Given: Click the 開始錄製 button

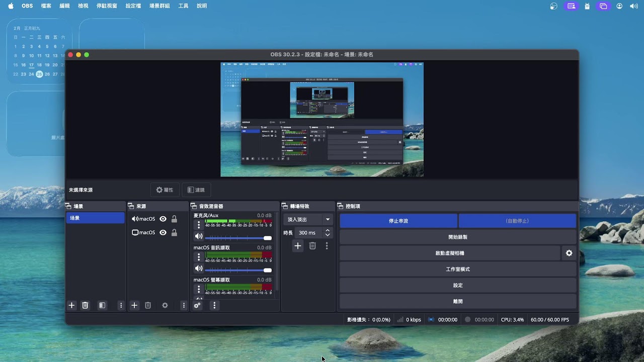Looking at the screenshot, I should 458,237.
